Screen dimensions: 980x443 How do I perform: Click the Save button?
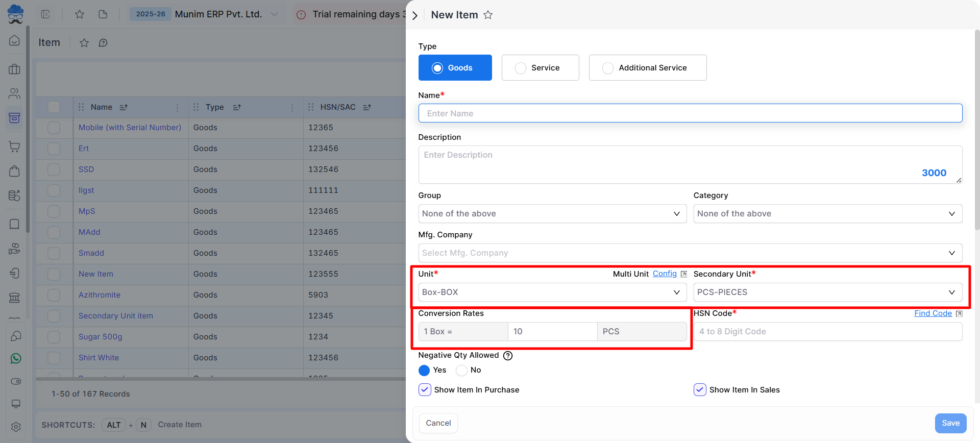pos(950,423)
